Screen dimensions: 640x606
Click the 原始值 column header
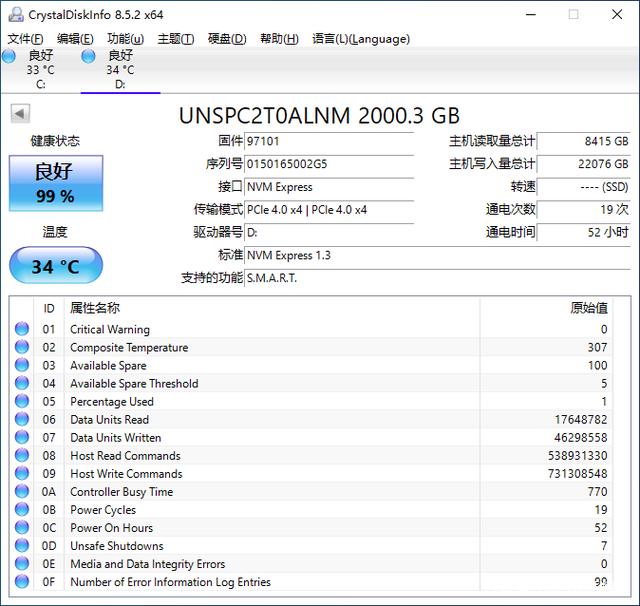click(x=546, y=308)
